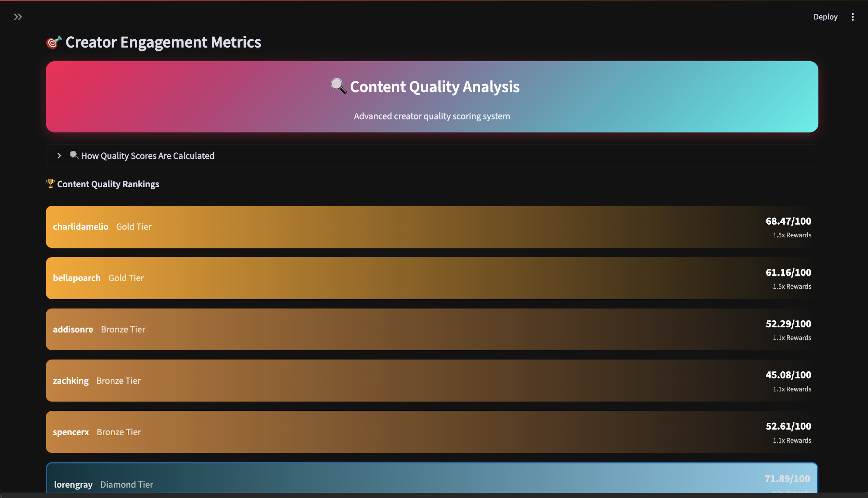The height and width of the screenshot is (498, 868).
Task: Click the Creator Engagement Metrics title
Action: coord(163,42)
